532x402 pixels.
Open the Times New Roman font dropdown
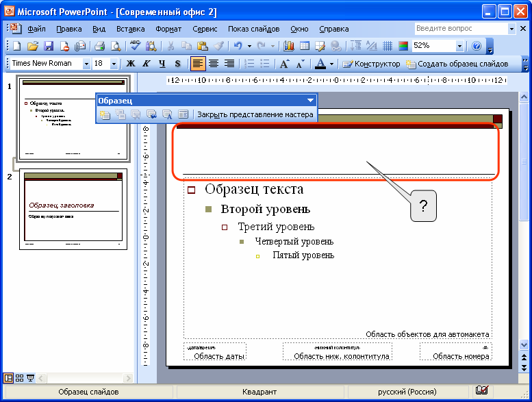(x=86, y=64)
